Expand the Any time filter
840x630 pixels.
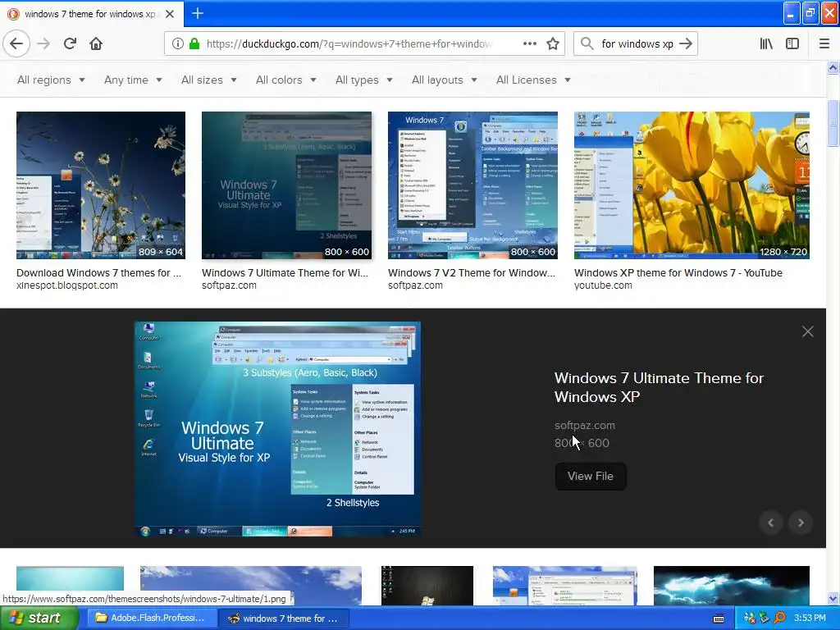pos(134,80)
